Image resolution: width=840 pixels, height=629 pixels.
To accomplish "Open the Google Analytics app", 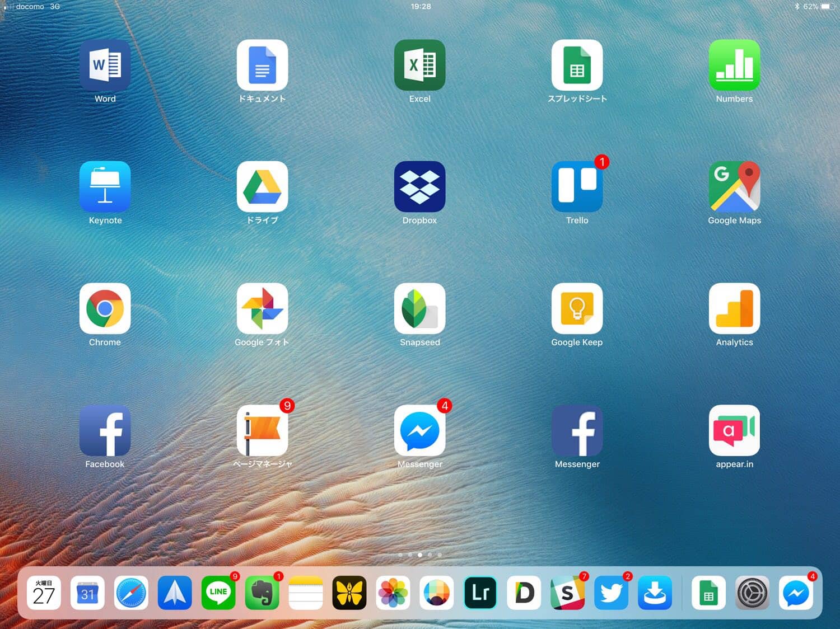I will coord(734,309).
